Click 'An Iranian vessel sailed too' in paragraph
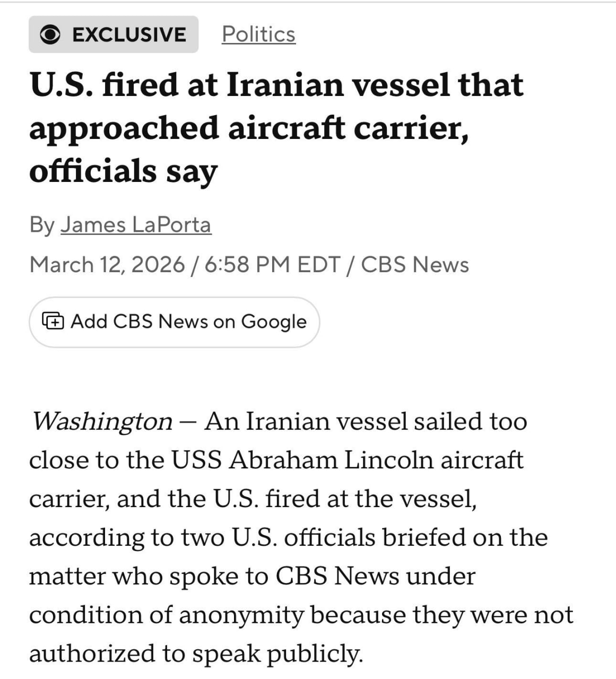The height and width of the screenshot is (679, 616). (x=366, y=421)
